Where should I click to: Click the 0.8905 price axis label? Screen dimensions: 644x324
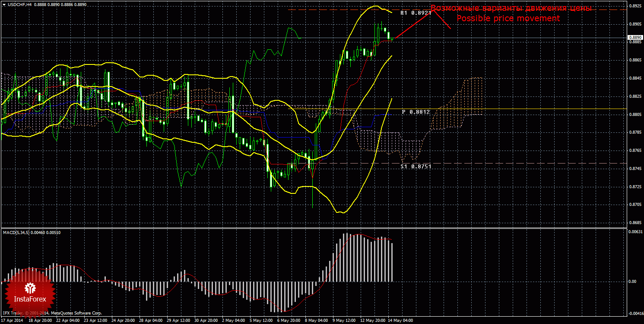pyautogui.click(x=635, y=24)
